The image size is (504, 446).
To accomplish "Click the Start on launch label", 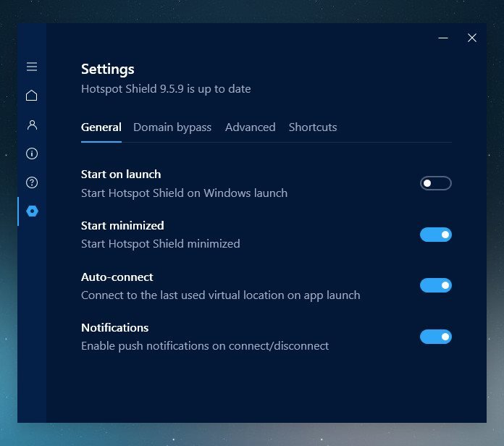I will (121, 174).
